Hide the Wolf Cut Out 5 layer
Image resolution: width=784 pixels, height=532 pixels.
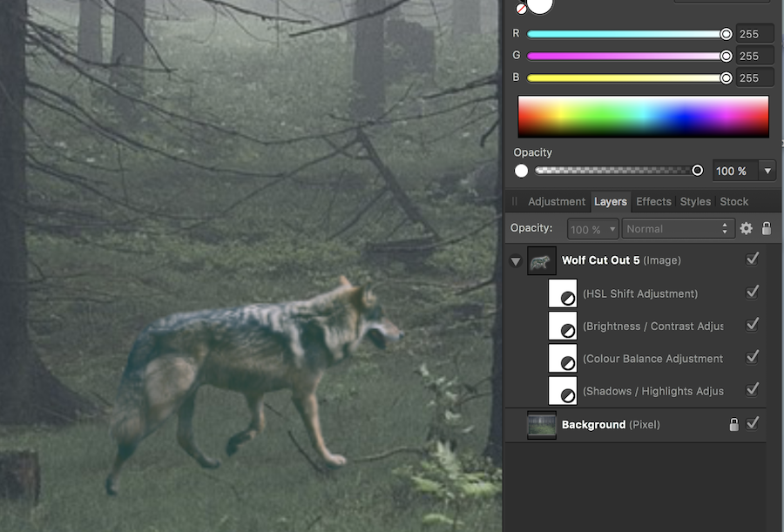pyautogui.click(x=753, y=259)
